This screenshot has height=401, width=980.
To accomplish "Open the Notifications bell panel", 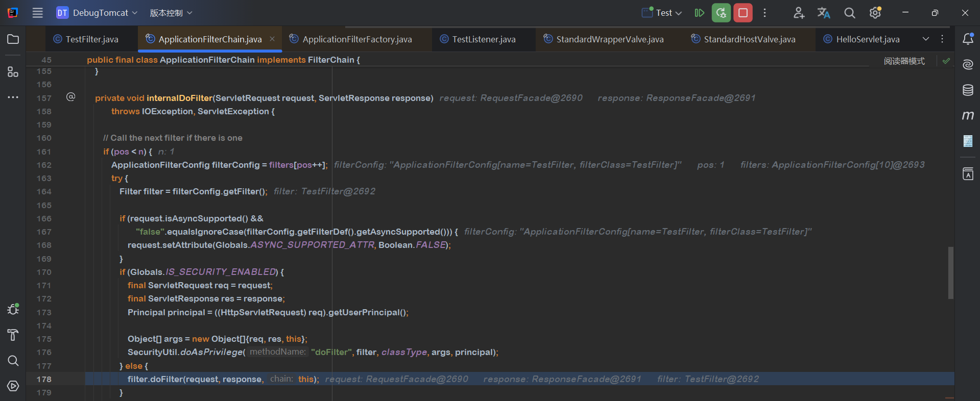I will (x=968, y=39).
